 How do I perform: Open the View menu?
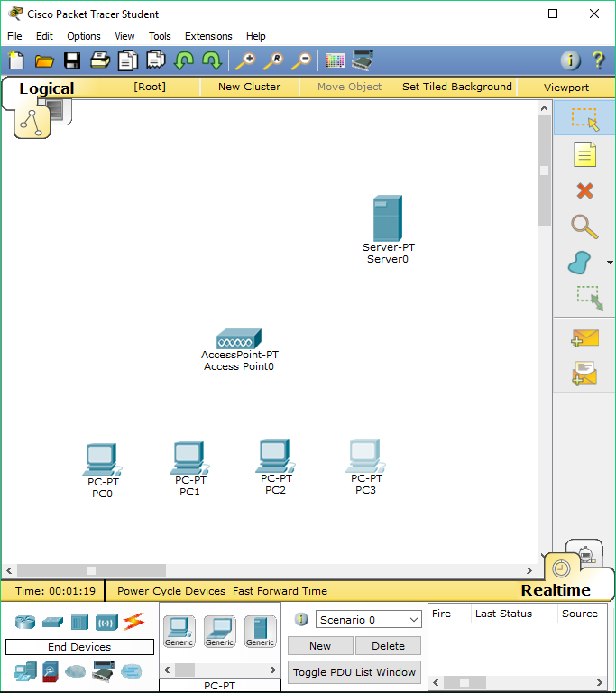[x=124, y=36]
